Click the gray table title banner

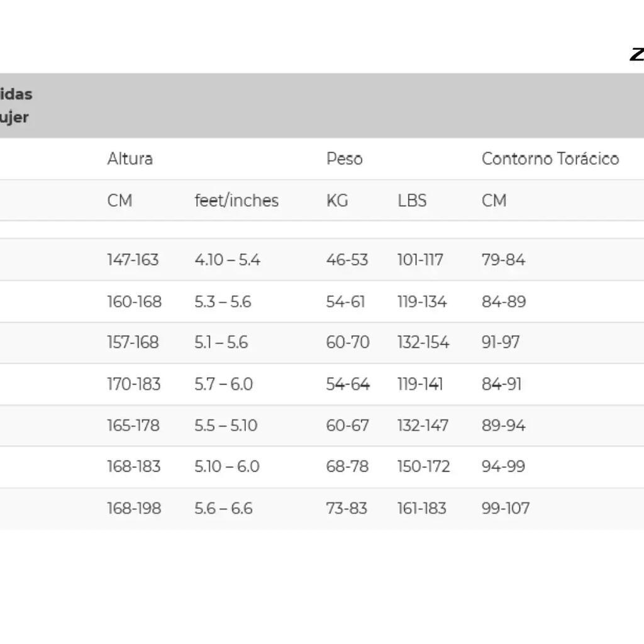pyautogui.click(x=322, y=106)
